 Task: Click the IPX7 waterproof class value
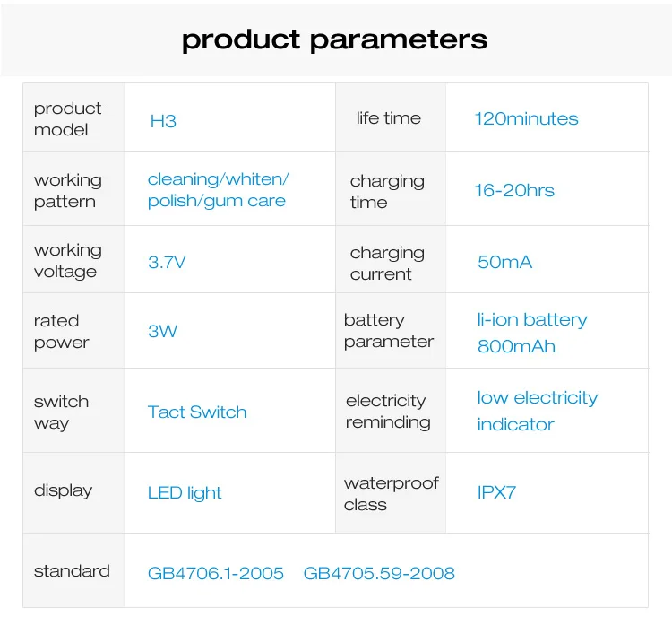(x=496, y=492)
